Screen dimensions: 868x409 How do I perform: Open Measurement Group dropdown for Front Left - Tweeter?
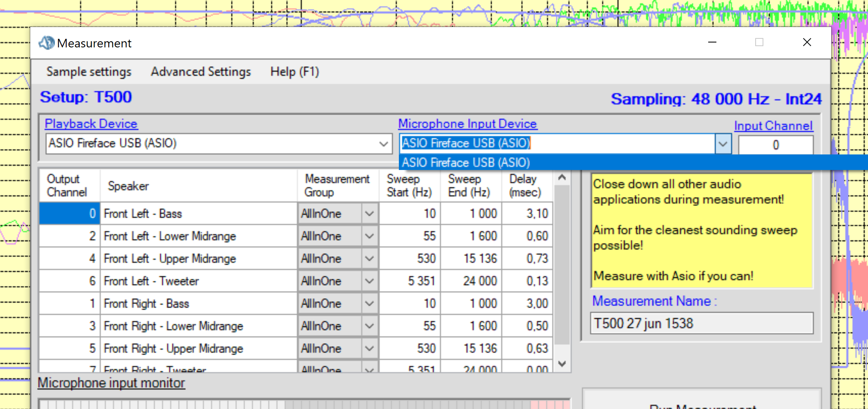tap(369, 281)
